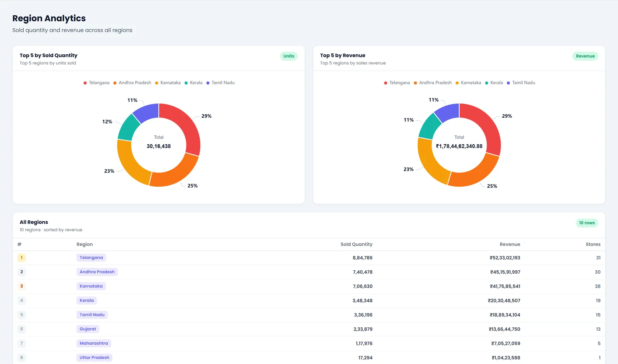Click stores count 38 in Karnataka row
Screen dimensions: 618x364
pos(598,286)
